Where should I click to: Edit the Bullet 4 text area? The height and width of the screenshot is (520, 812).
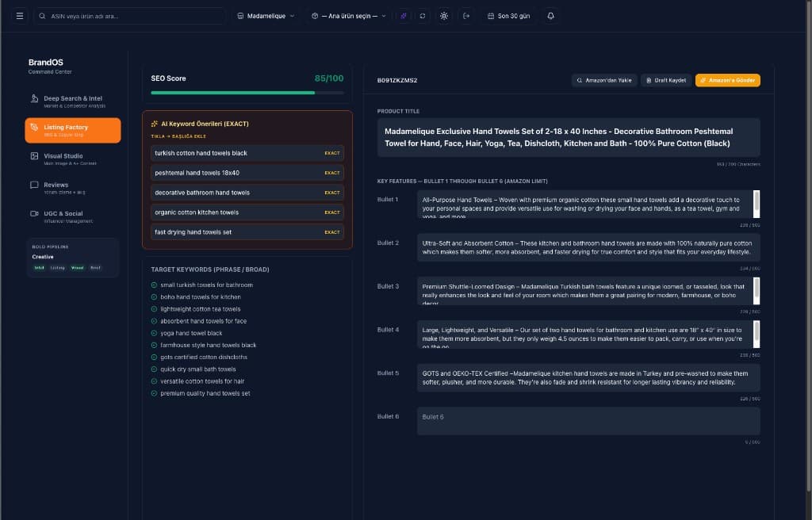[x=588, y=334]
